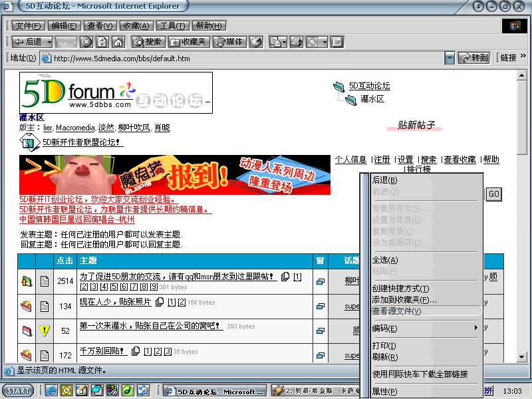Open the History toolbar icon
The height and width of the screenshot is (399, 532).
(256, 42)
